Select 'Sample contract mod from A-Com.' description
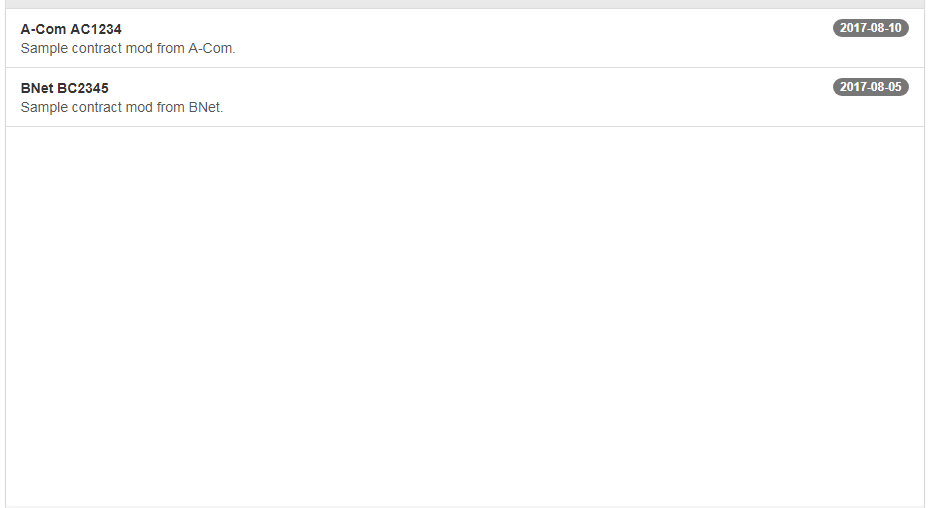 (128, 48)
